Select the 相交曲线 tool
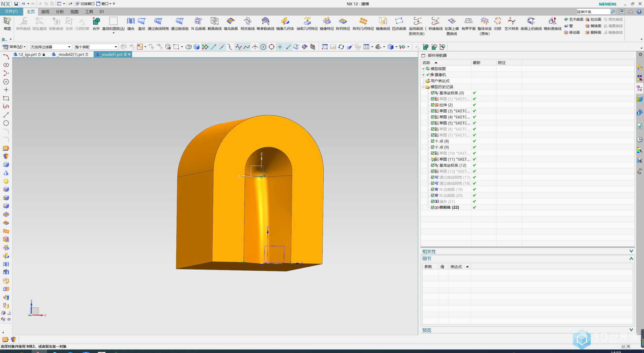The height and width of the screenshot is (353, 644). point(247,24)
